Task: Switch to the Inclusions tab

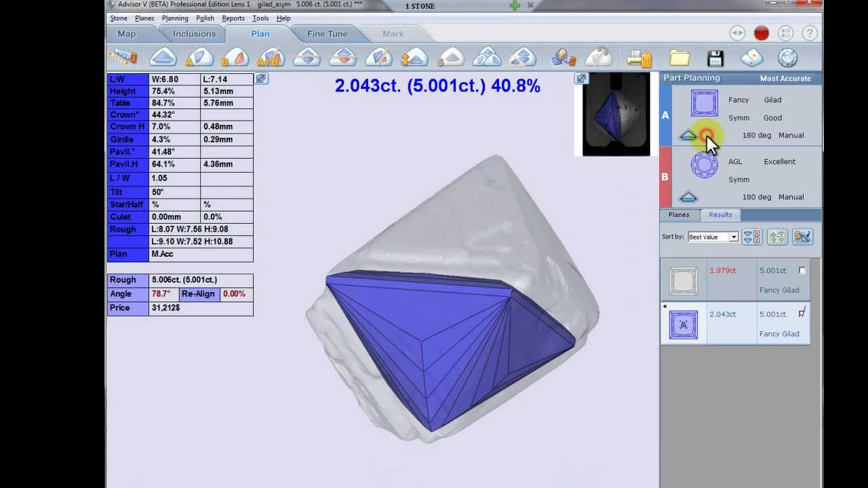Action: 194,34
